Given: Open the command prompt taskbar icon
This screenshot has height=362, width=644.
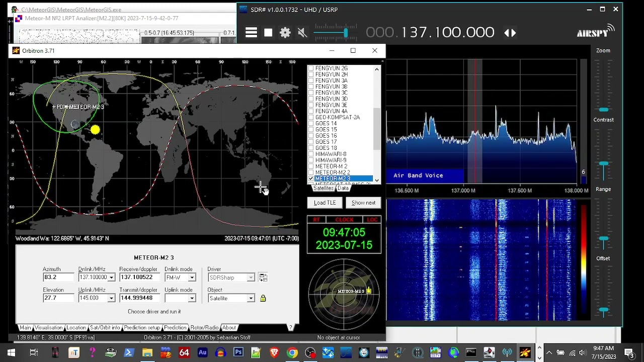Looking at the screenshot, I should coord(471,352).
